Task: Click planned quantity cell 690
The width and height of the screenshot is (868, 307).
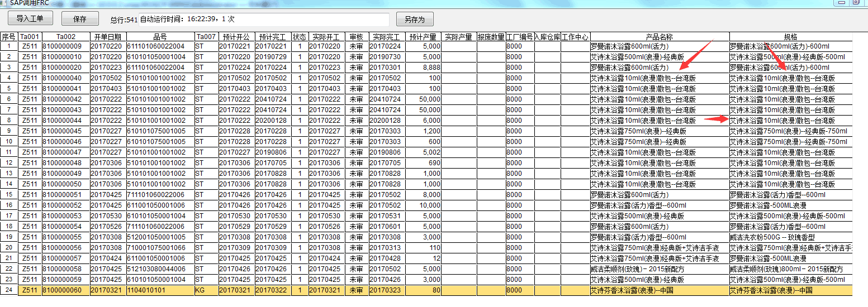Action: 423,163
